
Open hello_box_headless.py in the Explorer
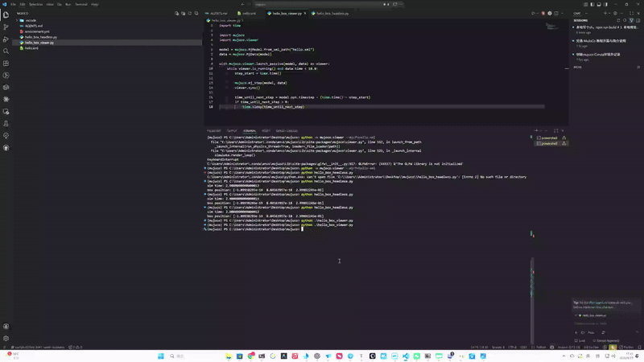tap(40, 37)
